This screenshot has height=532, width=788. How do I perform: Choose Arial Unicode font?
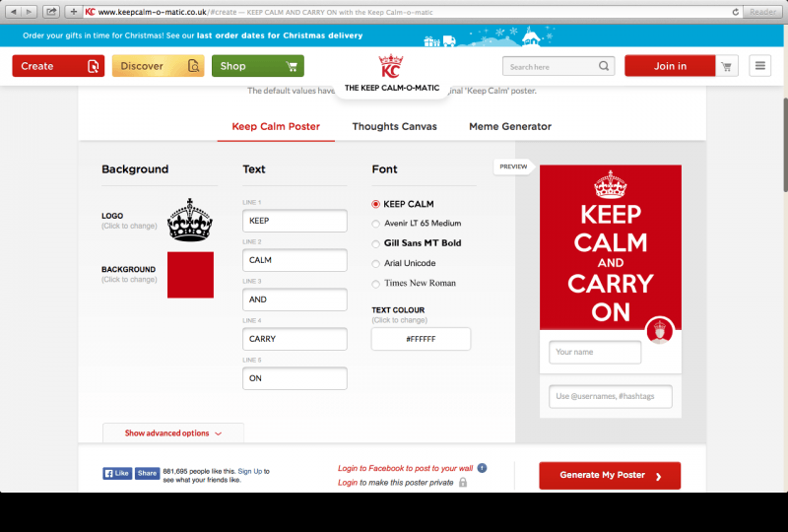click(x=375, y=263)
